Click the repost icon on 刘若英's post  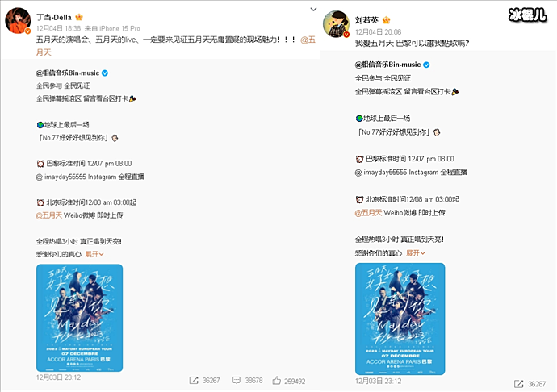[x=518, y=384]
